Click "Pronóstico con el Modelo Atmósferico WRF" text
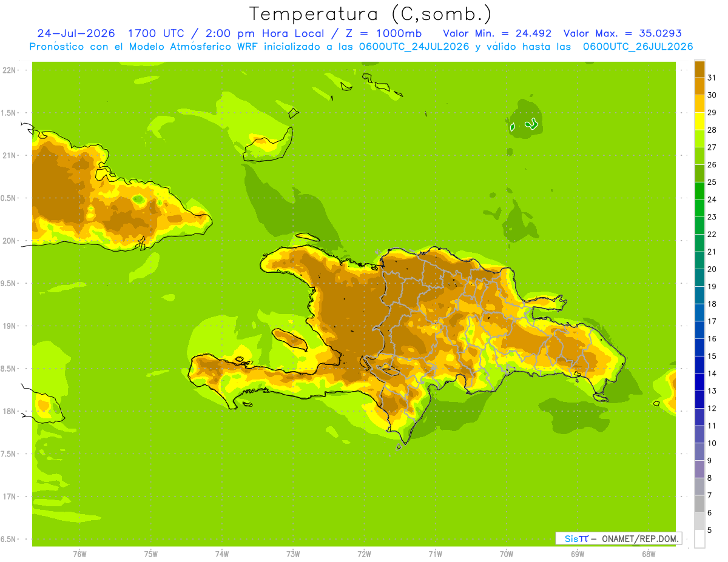The height and width of the screenshot is (562, 728). 144,47
